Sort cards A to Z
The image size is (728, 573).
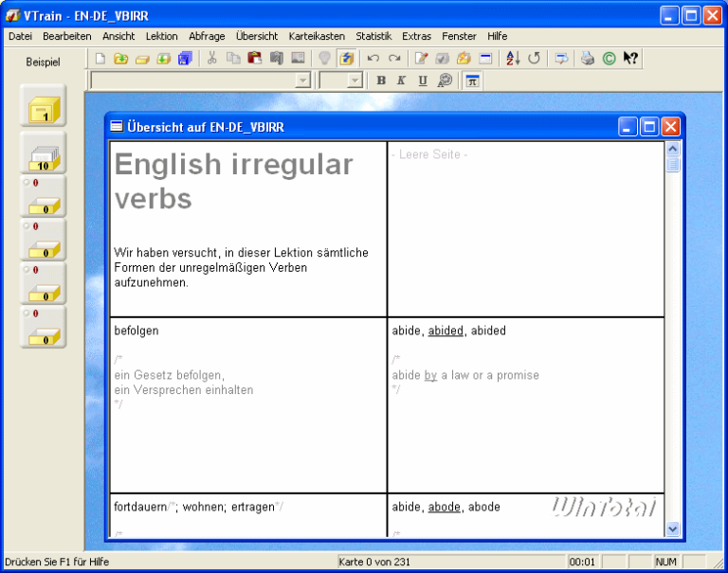[x=513, y=59]
